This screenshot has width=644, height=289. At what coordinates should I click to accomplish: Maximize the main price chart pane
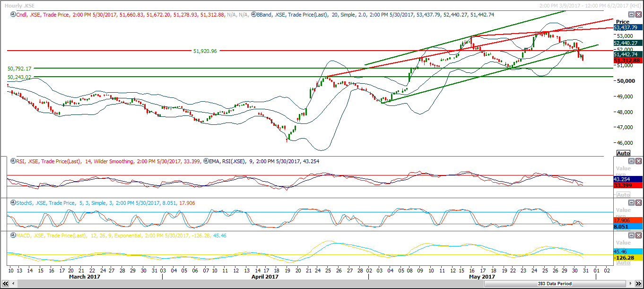click(x=631, y=15)
